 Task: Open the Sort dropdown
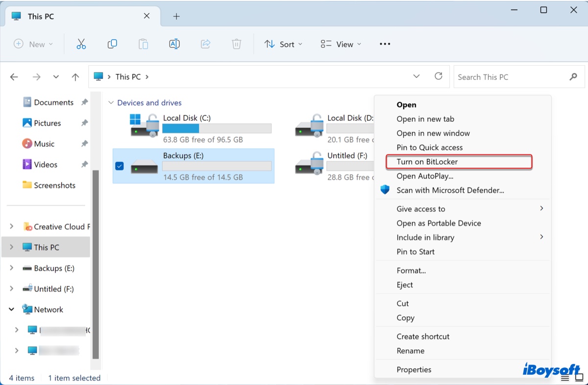(x=283, y=44)
